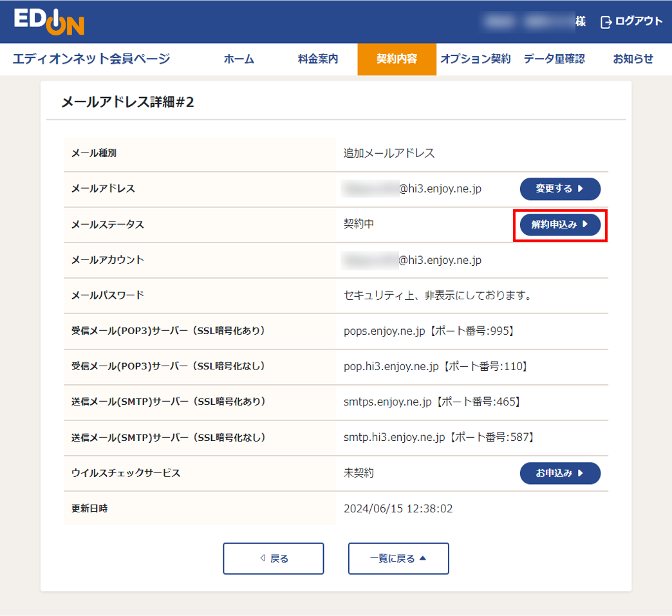Click the smtps.enjoy.ne.jp server text
Screen dimensions: 672x616
[387, 402]
